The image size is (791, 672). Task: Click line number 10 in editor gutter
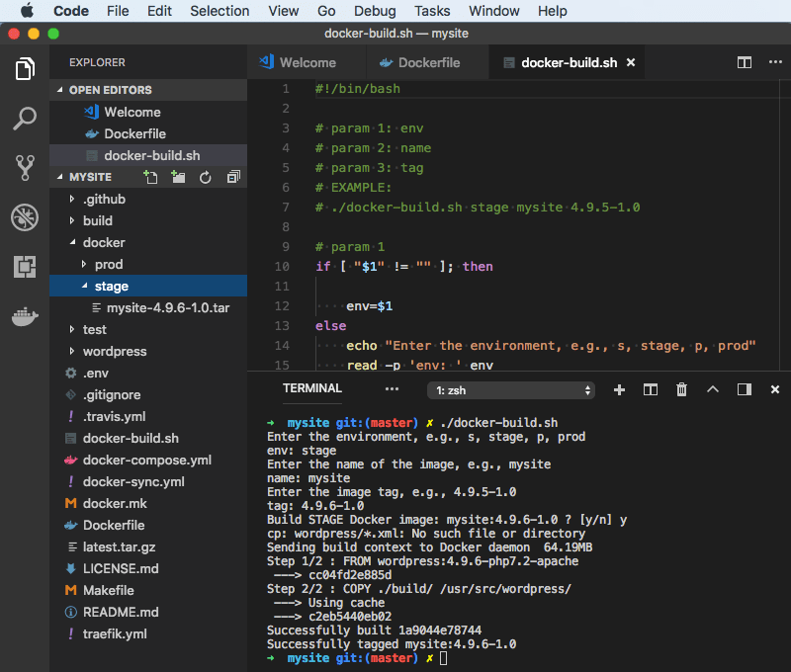282,266
